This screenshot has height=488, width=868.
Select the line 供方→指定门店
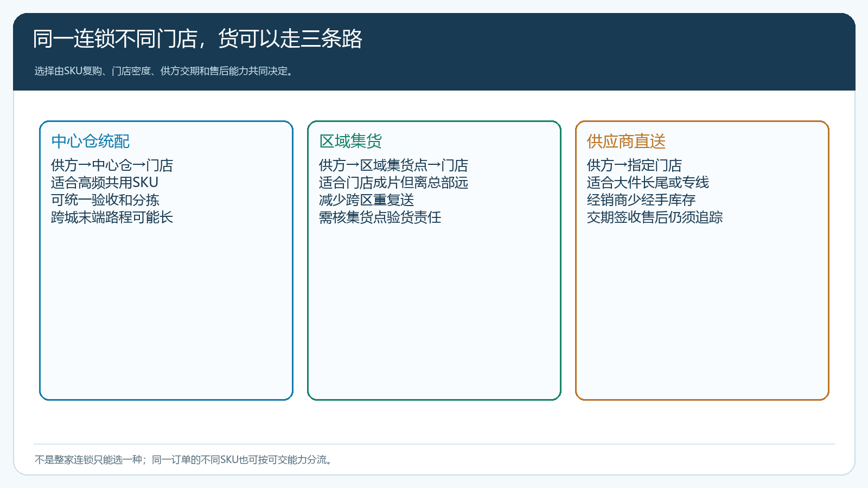click(x=634, y=165)
